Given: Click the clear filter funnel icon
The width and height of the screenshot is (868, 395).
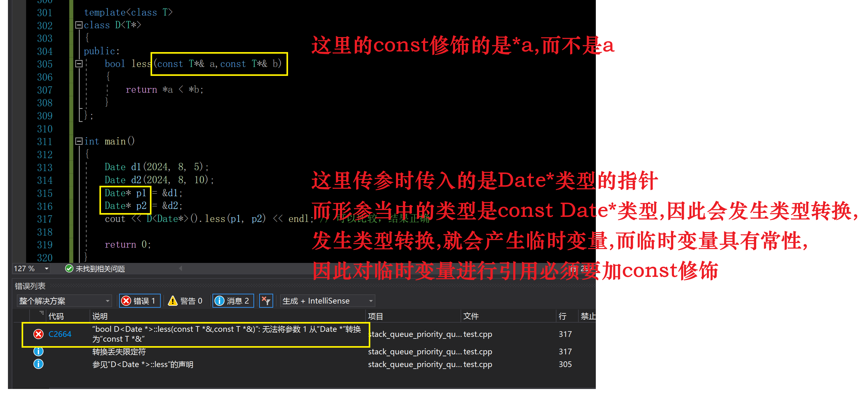Looking at the screenshot, I should click(x=266, y=301).
